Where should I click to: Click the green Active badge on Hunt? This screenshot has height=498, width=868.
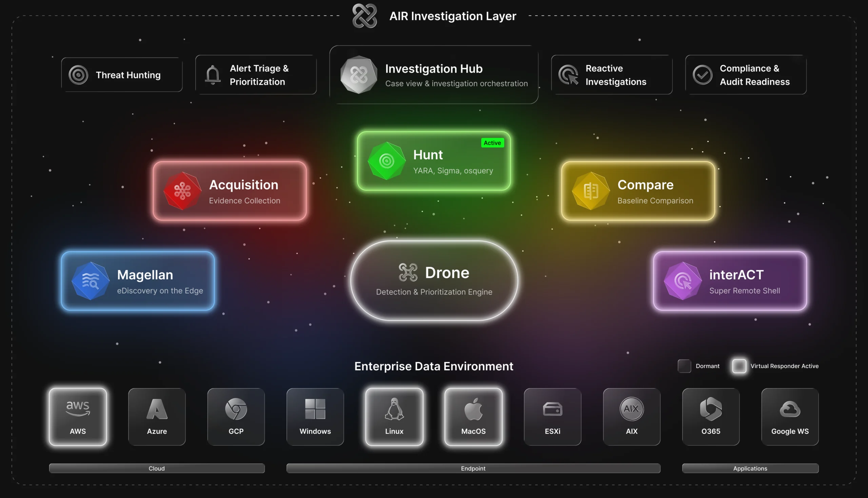492,143
